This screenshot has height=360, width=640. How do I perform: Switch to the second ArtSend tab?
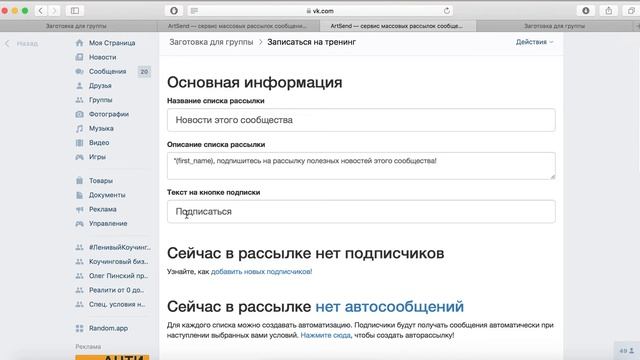click(x=237, y=26)
